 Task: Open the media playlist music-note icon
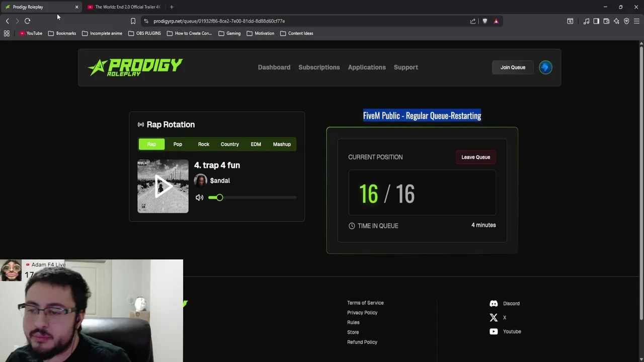tap(586, 21)
